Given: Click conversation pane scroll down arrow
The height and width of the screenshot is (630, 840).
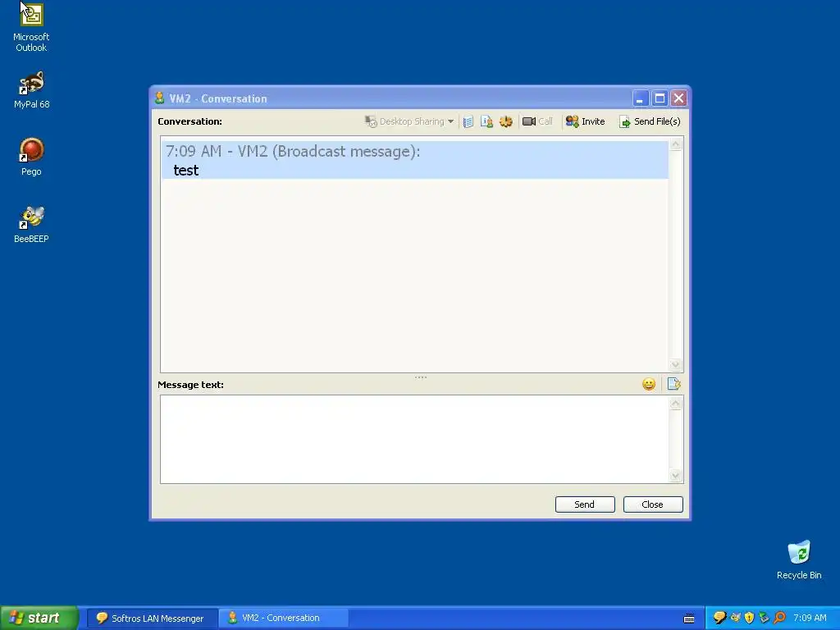Looking at the screenshot, I should coord(676,365).
